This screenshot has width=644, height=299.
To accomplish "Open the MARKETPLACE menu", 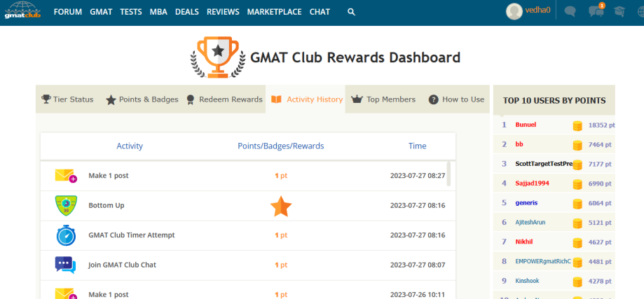I will click(275, 12).
